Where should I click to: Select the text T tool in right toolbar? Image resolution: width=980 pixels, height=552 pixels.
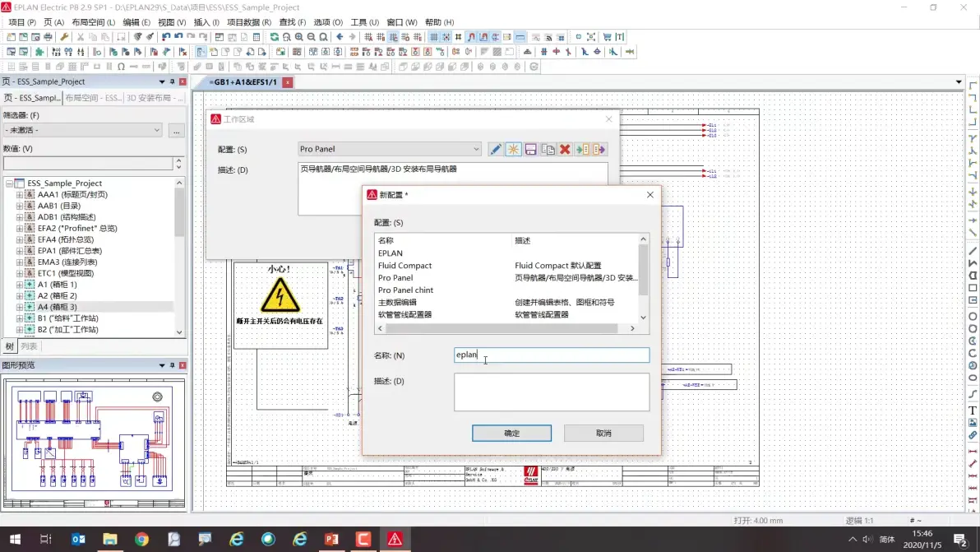(x=973, y=411)
